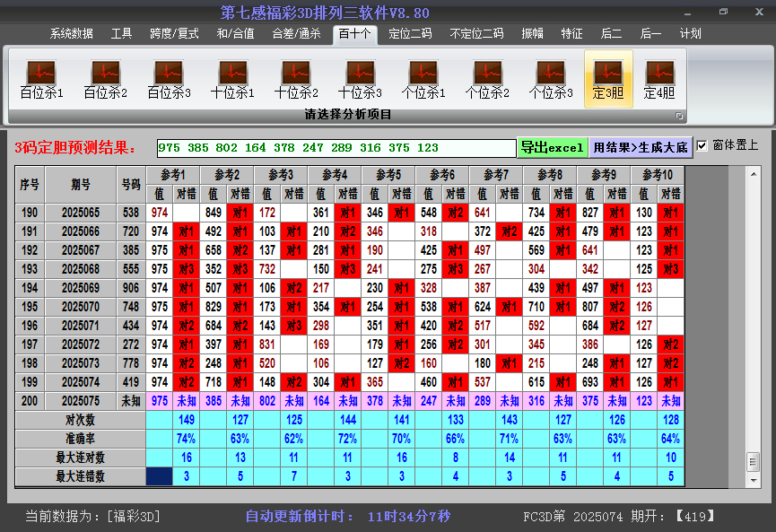Select the 个位杀2 analysis icon
Screen dimensions: 776x532
point(487,79)
